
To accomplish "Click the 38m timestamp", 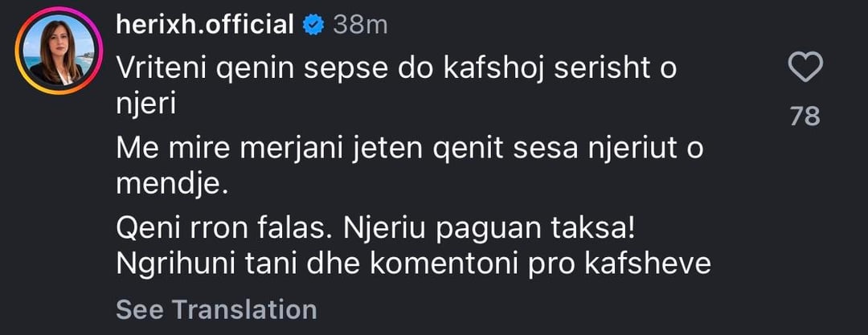I will pos(360,25).
